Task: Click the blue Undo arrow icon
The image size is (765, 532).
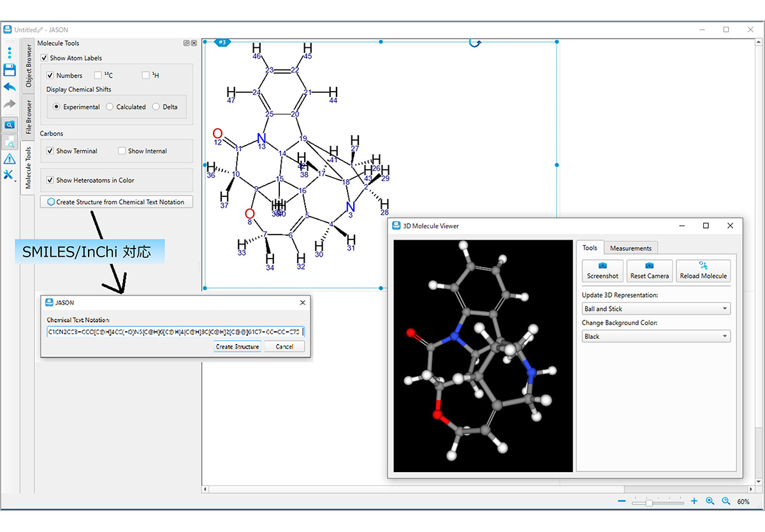Action: [10, 87]
